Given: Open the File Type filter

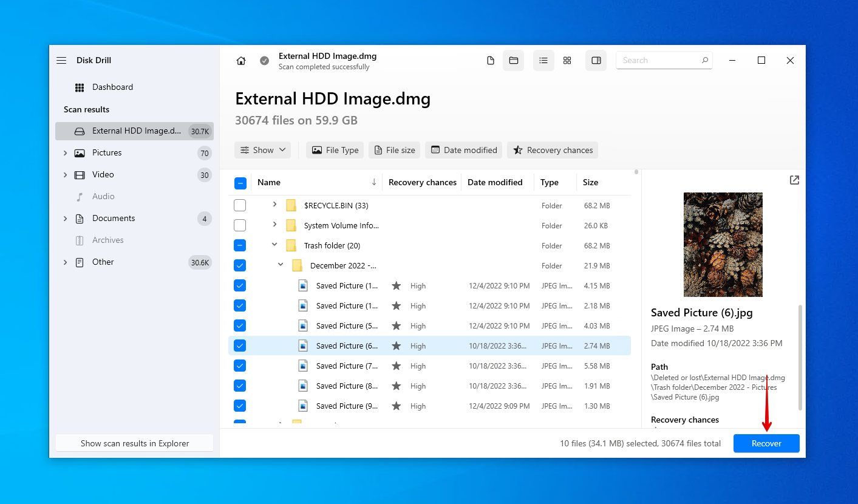Looking at the screenshot, I should click(x=335, y=150).
